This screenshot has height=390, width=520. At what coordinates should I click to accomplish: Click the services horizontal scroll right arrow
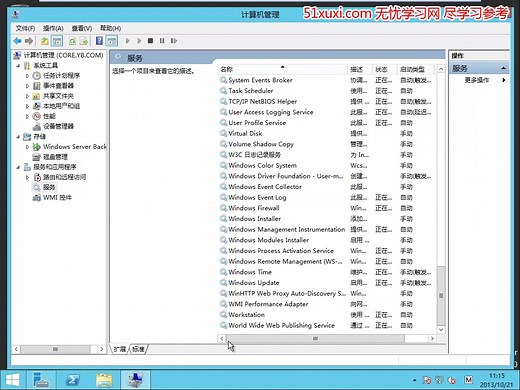coord(432,338)
